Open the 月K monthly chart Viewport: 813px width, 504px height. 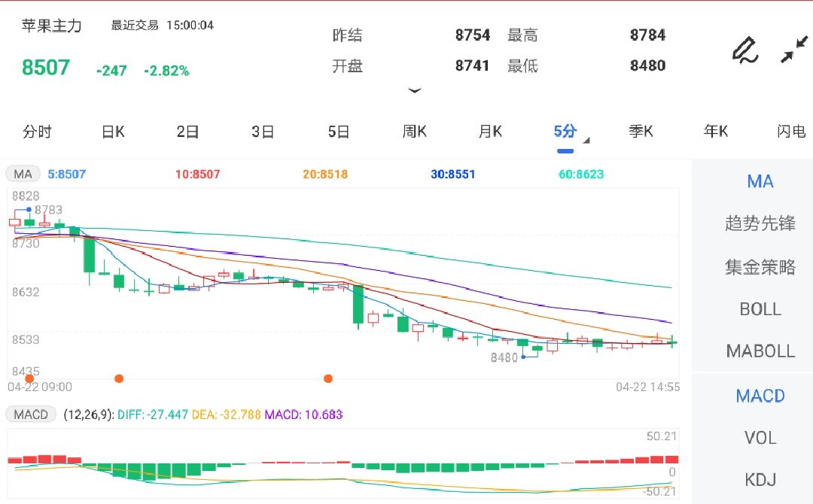[x=490, y=132]
